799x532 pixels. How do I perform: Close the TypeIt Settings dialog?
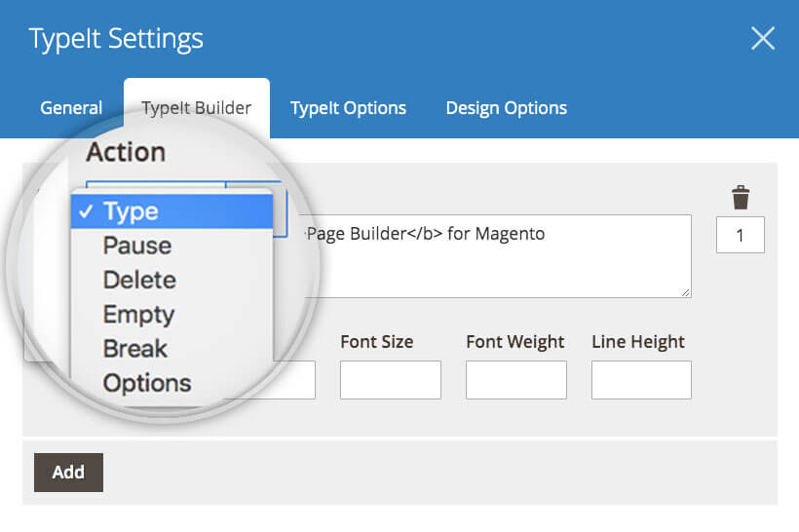[x=762, y=39]
